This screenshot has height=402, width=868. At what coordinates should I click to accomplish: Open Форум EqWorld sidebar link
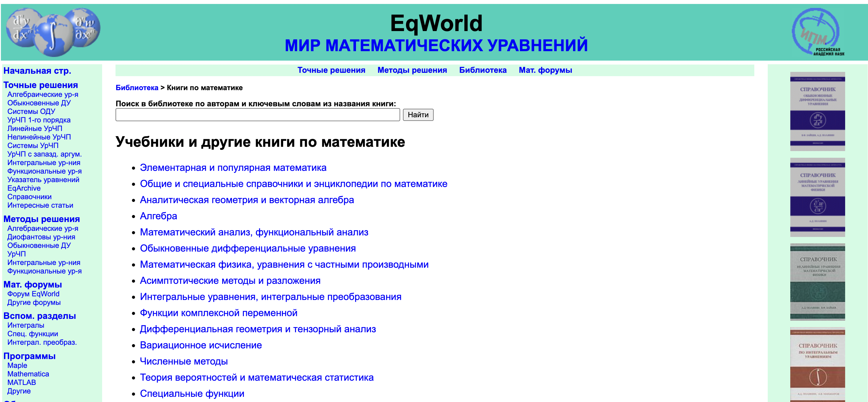coord(33,294)
